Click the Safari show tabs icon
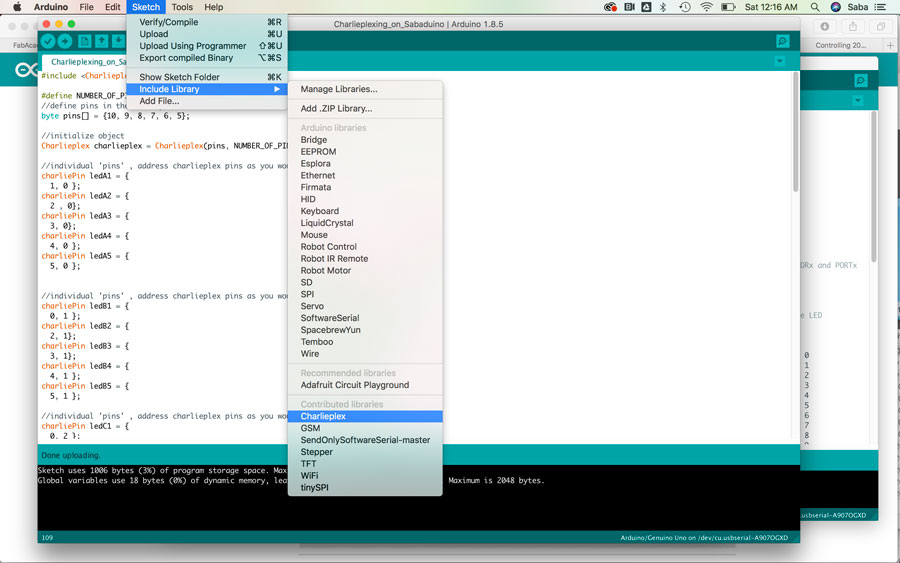Image resolution: width=900 pixels, height=563 pixels. pyautogui.click(x=880, y=26)
